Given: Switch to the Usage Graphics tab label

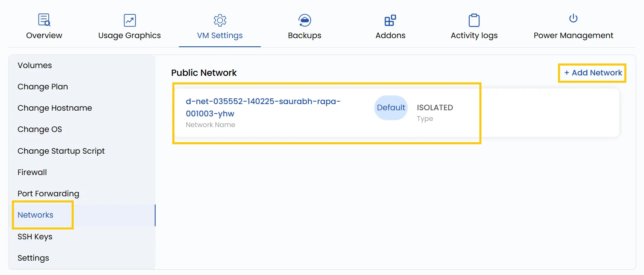Looking at the screenshot, I should pos(129,36).
